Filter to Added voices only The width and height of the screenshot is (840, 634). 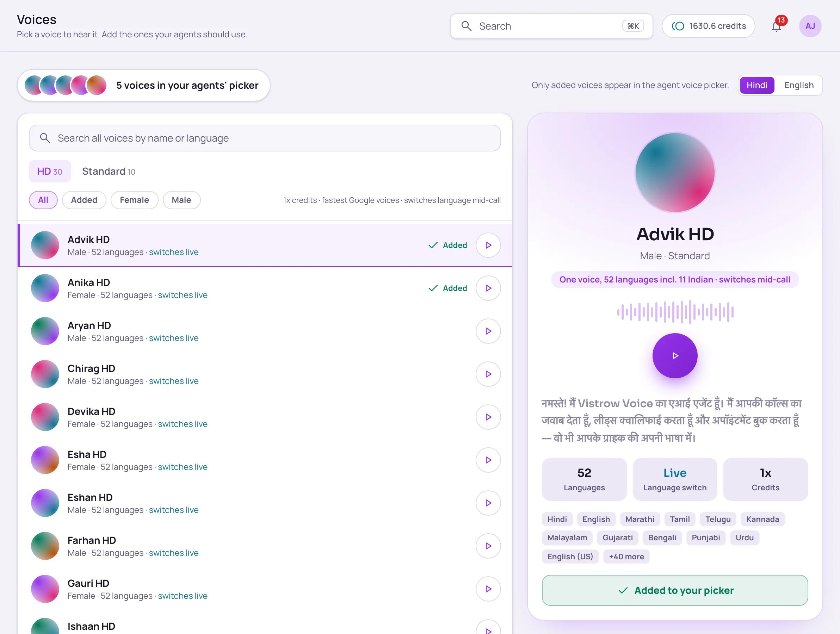[x=84, y=200]
